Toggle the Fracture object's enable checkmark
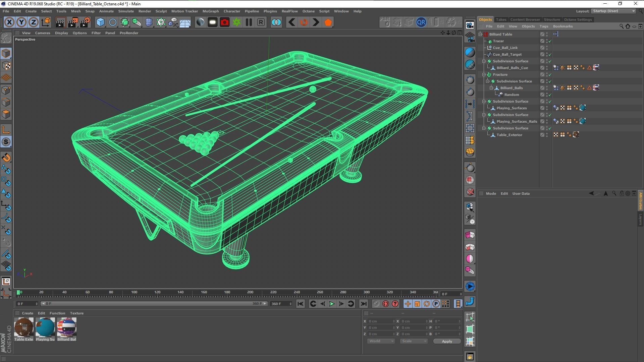The height and width of the screenshot is (362, 644). click(x=550, y=75)
